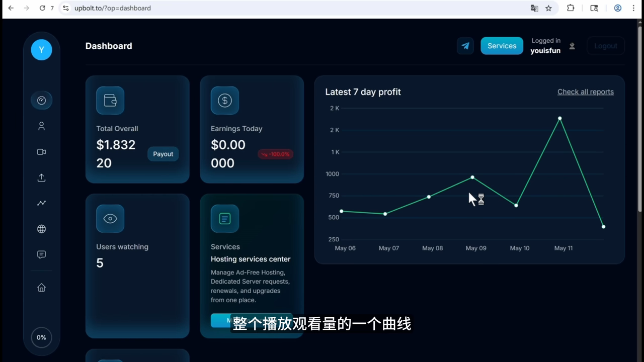Open the browser extensions puzzle icon
This screenshot has width=644, height=362.
pyautogui.click(x=571, y=8)
